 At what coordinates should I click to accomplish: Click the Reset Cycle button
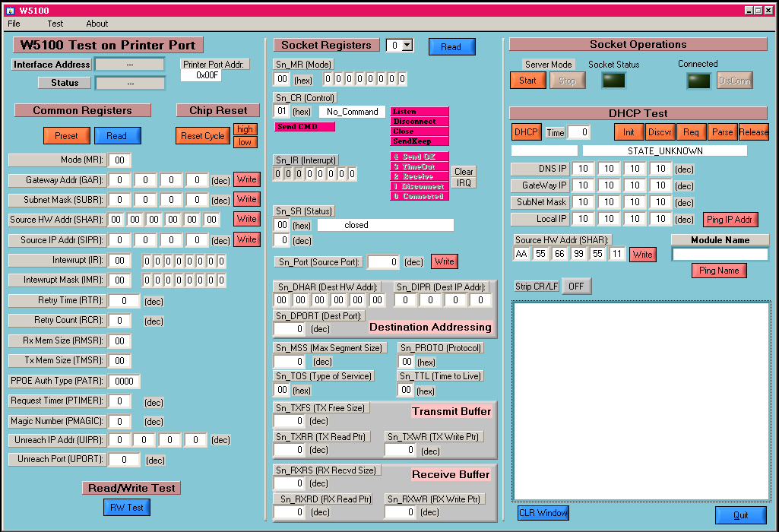tap(203, 135)
